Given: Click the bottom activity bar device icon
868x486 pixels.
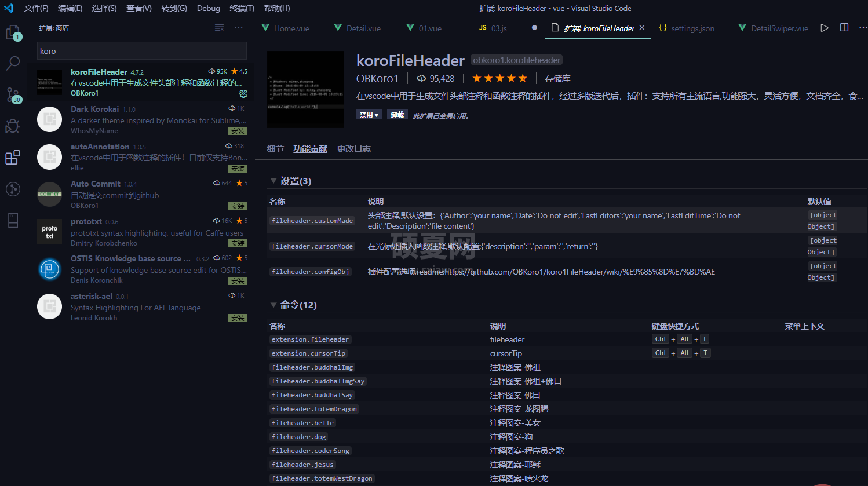Looking at the screenshot, I should point(13,220).
